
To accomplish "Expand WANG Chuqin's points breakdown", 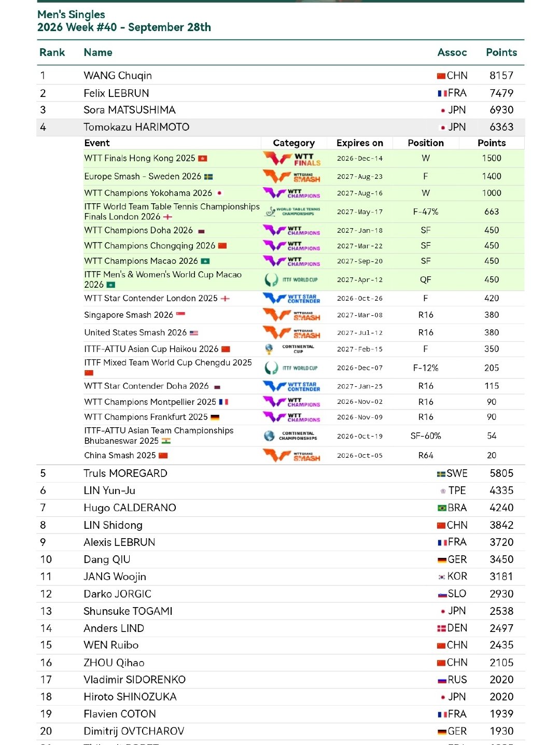I will coord(281,76).
